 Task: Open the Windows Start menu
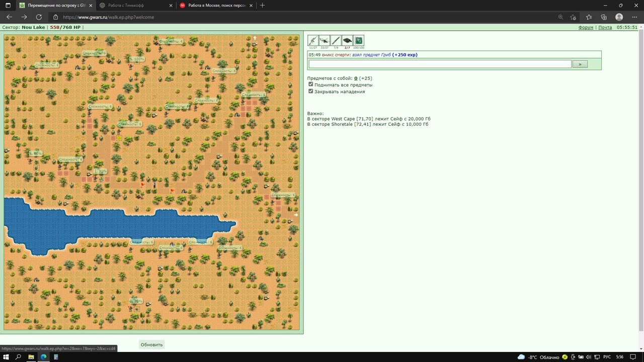[x=7, y=357]
